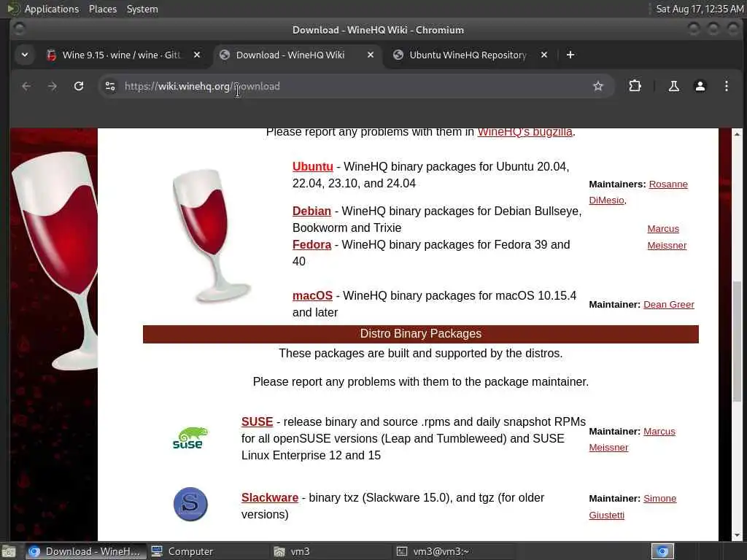Open the Chrome Labs flask icon
This screenshot has height=560, width=747.
673,86
